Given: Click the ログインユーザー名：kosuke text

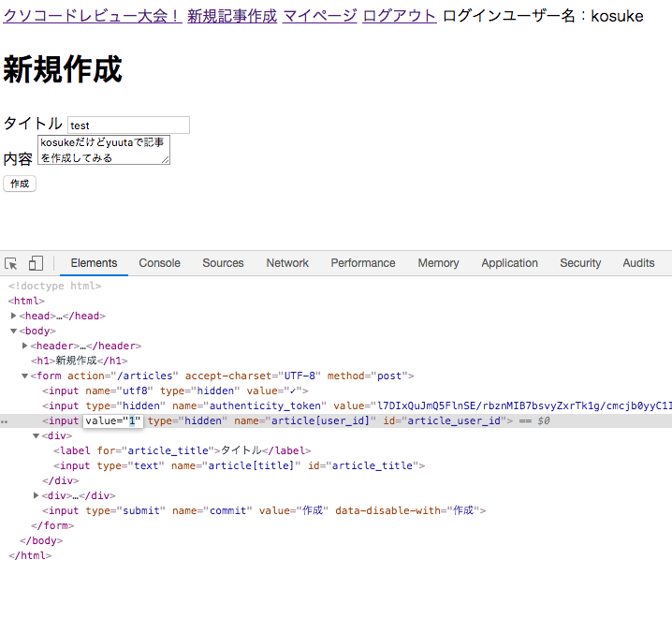Looking at the screenshot, I should tap(543, 16).
